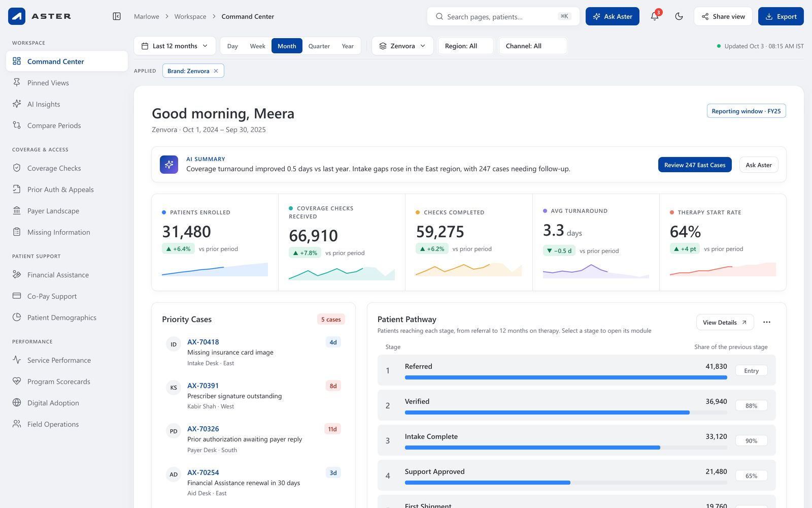The height and width of the screenshot is (508, 812).
Task: Go to Compare Periods
Action: coord(67,125)
